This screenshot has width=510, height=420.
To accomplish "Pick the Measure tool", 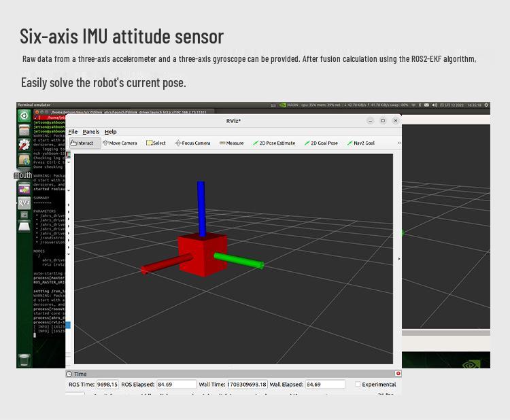I will (x=232, y=143).
